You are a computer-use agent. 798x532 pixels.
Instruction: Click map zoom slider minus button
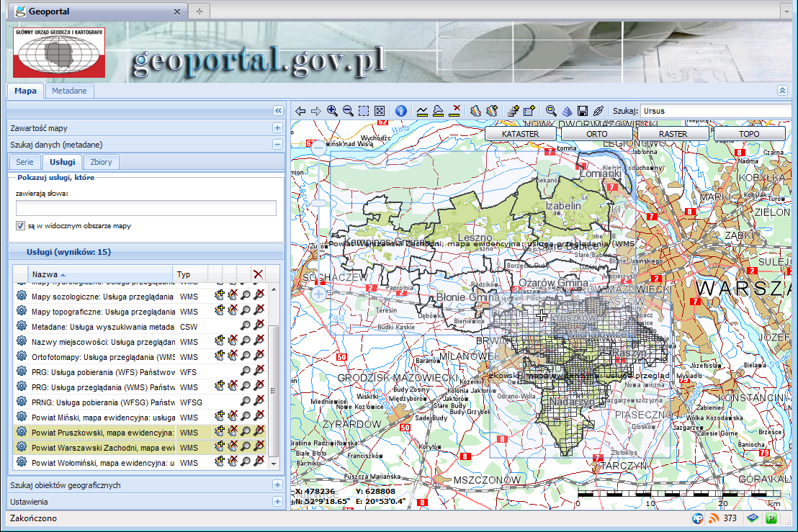point(318,148)
